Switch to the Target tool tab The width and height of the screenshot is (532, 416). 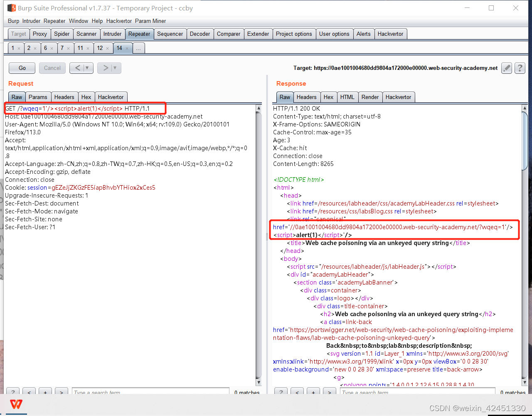(19, 34)
